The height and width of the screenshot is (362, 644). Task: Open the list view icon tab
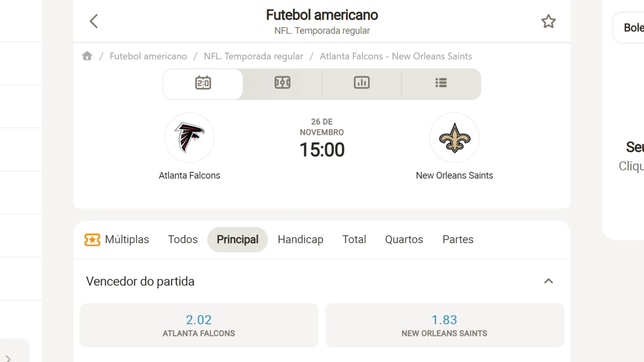(441, 83)
